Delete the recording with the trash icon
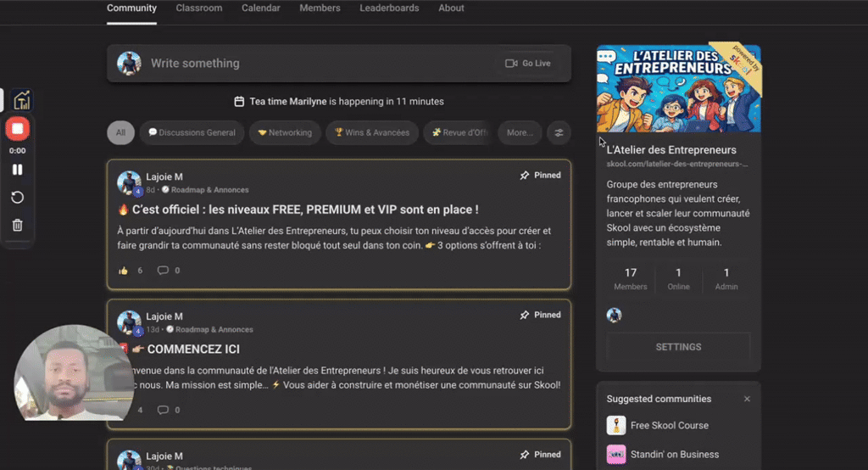The height and width of the screenshot is (470, 868). tap(17, 225)
